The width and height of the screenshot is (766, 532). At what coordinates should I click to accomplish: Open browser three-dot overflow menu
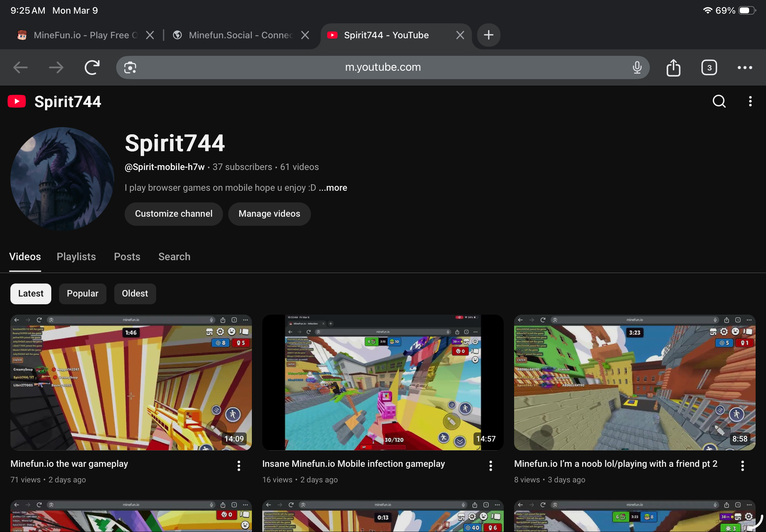(x=744, y=68)
